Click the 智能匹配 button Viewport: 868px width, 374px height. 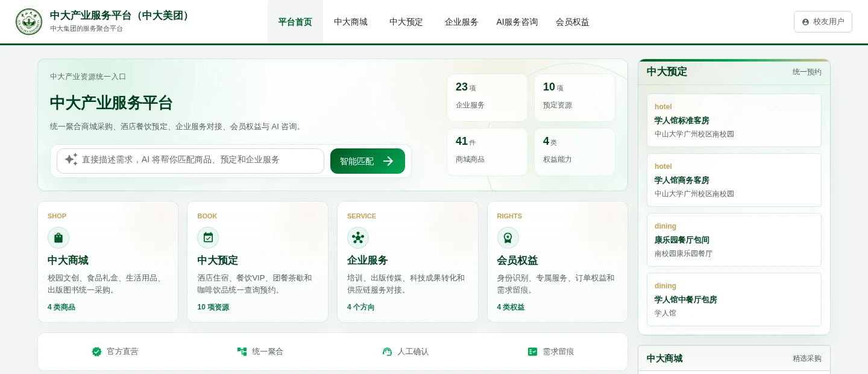click(x=368, y=161)
